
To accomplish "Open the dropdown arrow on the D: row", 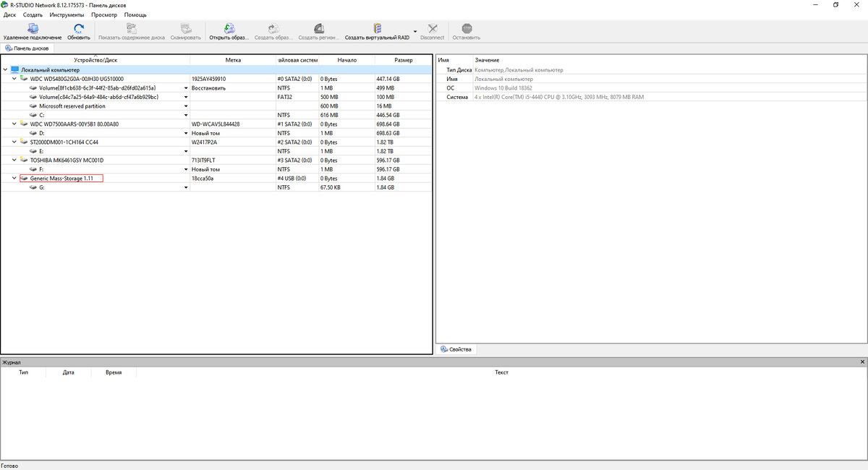I will [186, 133].
